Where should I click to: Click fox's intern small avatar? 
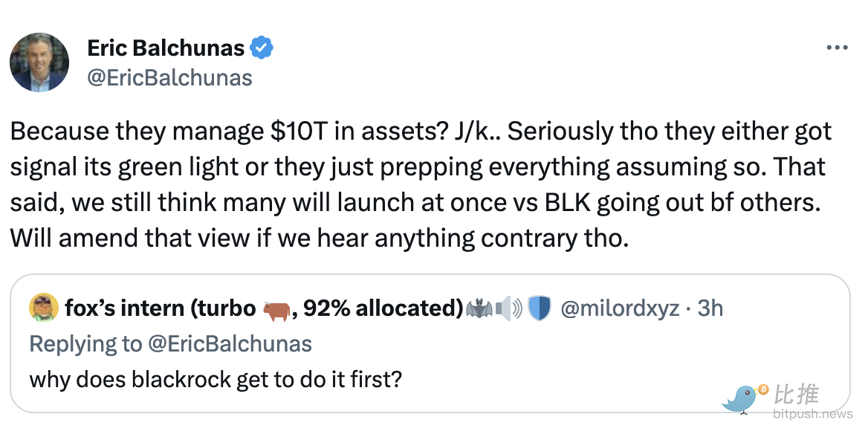point(43,308)
